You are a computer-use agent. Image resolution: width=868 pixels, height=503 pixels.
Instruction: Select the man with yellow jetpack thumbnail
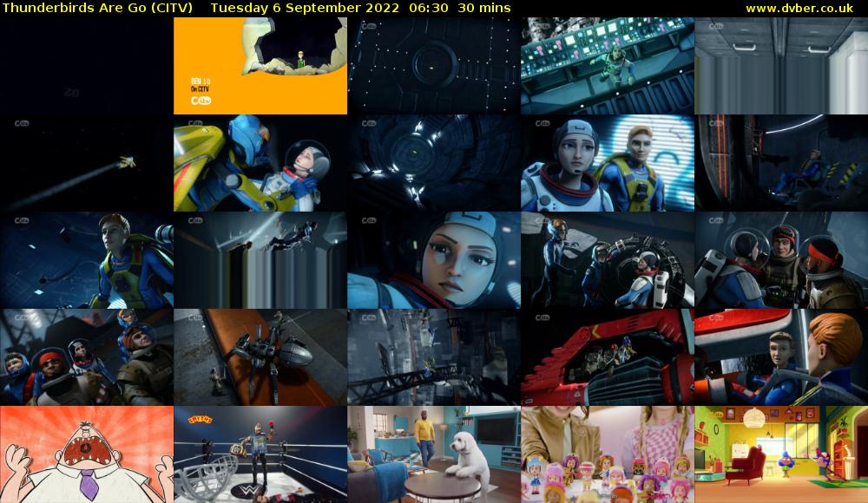coord(87,260)
